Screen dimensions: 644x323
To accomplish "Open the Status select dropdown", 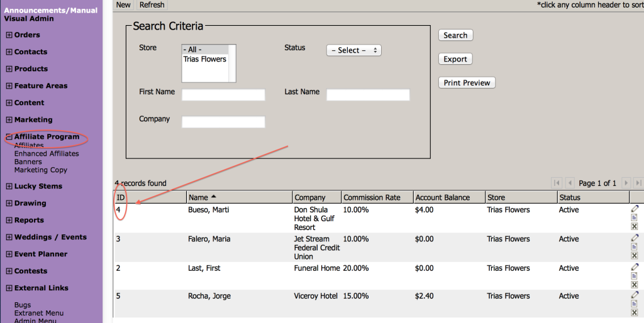I will pyautogui.click(x=353, y=50).
